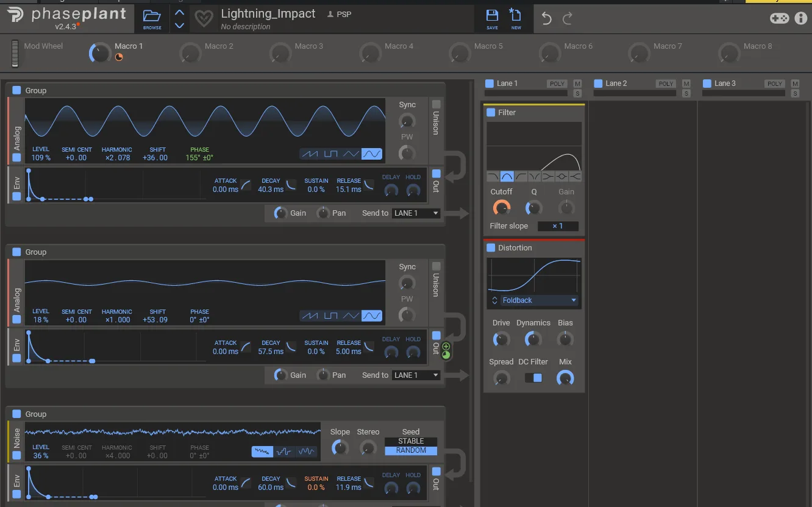Open the info icon in header
The image size is (812, 507).
tap(801, 18)
